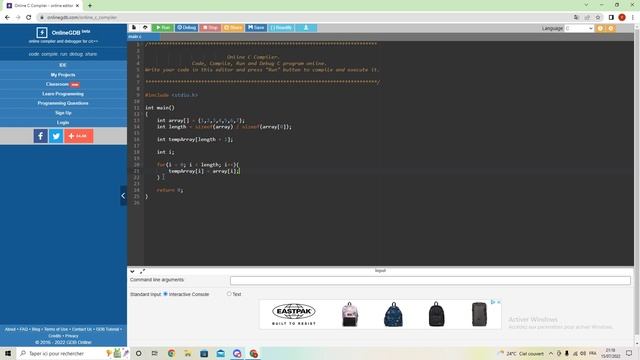Open Chrome three-dot menu
Viewport: 640px width, 360px height.
pos(633,17)
